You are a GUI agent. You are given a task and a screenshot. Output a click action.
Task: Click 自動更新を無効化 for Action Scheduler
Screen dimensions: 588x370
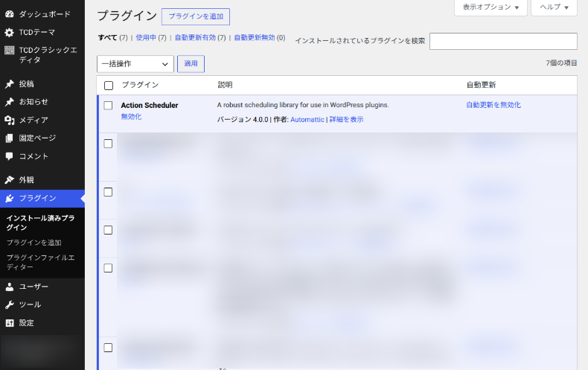click(493, 105)
